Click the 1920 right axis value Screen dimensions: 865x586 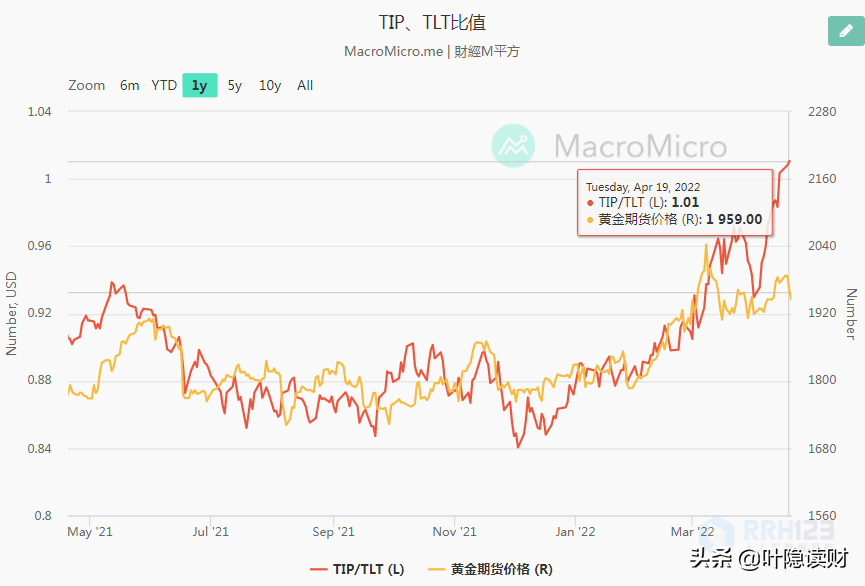pos(822,313)
